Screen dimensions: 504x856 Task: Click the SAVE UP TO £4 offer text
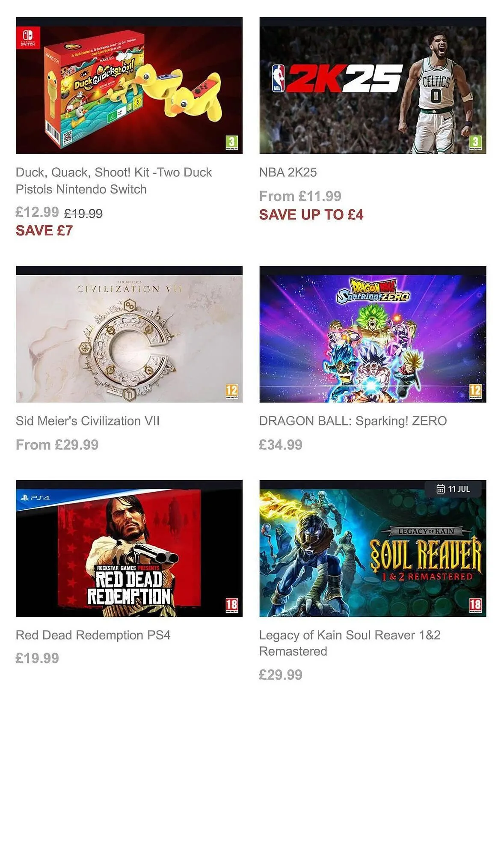click(x=311, y=215)
